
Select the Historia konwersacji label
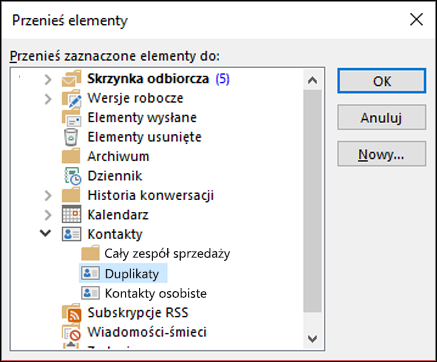click(x=151, y=195)
